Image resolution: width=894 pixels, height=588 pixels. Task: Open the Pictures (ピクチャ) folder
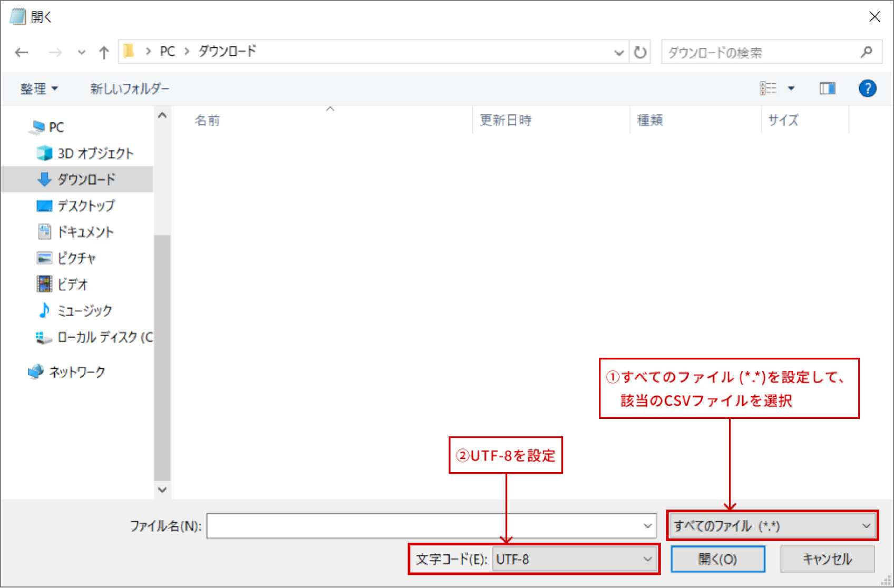(77, 258)
